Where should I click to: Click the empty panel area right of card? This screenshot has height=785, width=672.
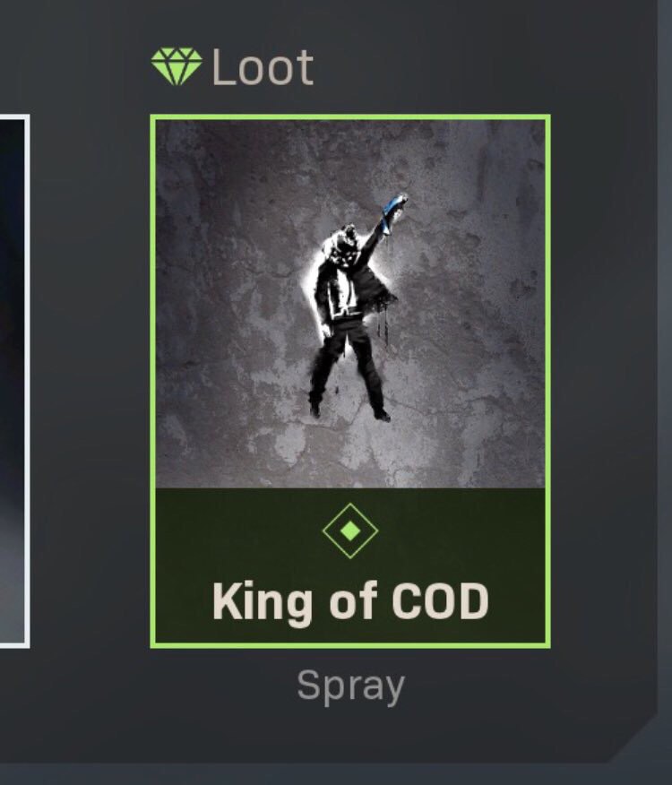(603, 382)
